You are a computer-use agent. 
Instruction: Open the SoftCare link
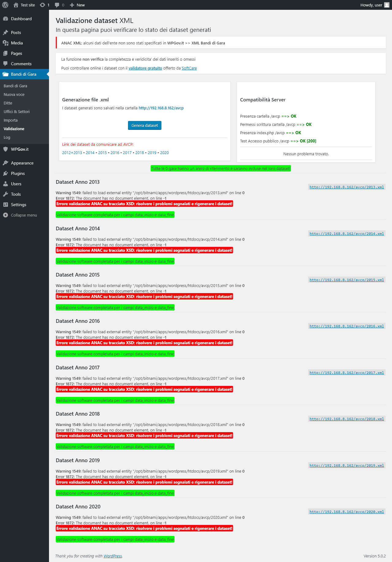[189, 68]
